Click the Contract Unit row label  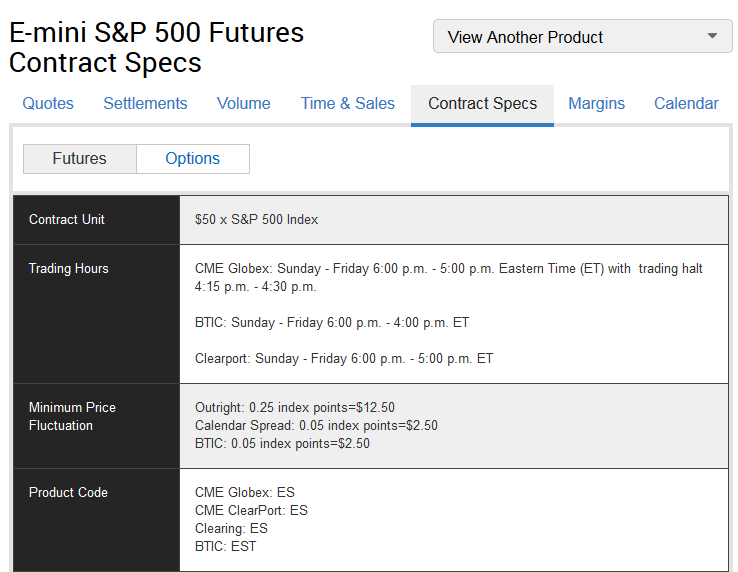click(67, 219)
